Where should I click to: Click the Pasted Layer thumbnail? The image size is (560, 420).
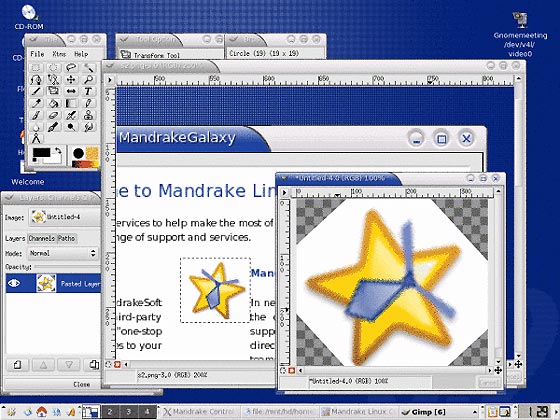[x=46, y=284]
